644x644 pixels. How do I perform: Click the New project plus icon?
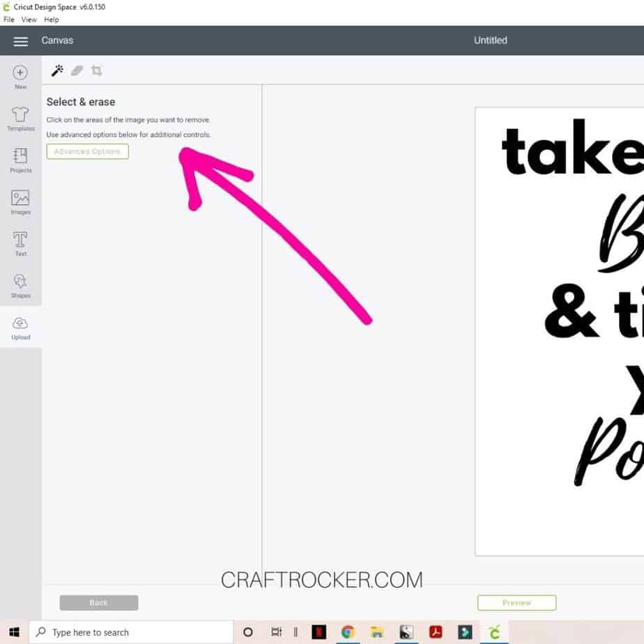point(20,72)
